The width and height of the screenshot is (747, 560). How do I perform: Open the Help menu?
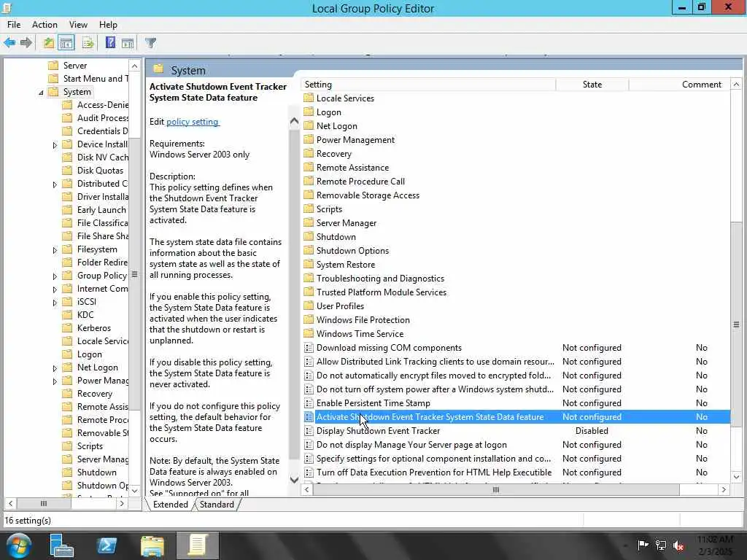coord(108,25)
